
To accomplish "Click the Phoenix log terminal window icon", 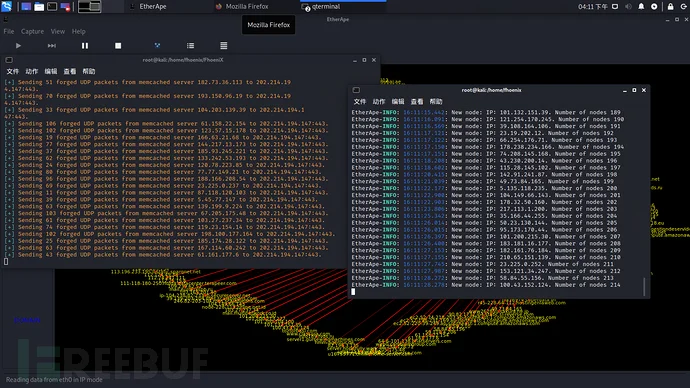I will tap(356, 90).
